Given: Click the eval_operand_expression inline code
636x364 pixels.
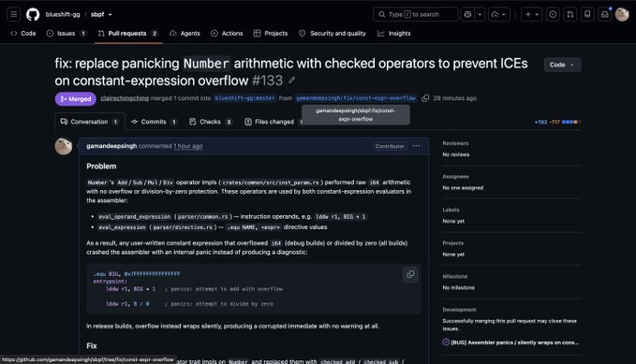Looking at the screenshot, I should pyautogui.click(x=135, y=217).
